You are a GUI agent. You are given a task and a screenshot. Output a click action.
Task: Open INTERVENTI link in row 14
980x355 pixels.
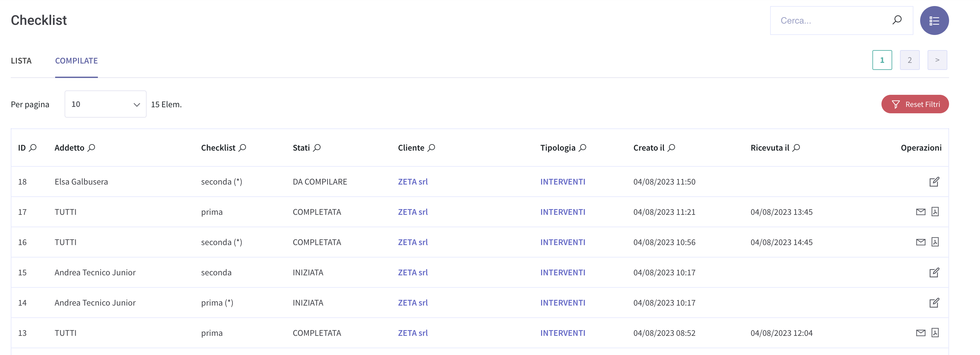pyautogui.click(x=563, y=303)
